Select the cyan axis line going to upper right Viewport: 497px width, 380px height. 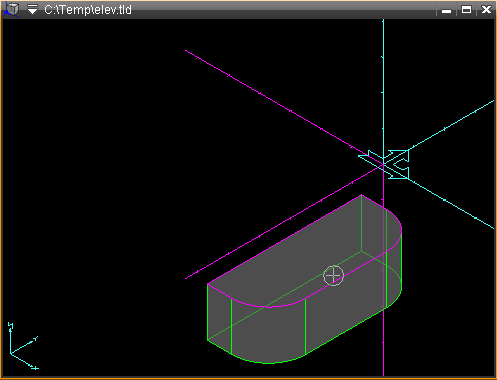(x=450, y=126)
